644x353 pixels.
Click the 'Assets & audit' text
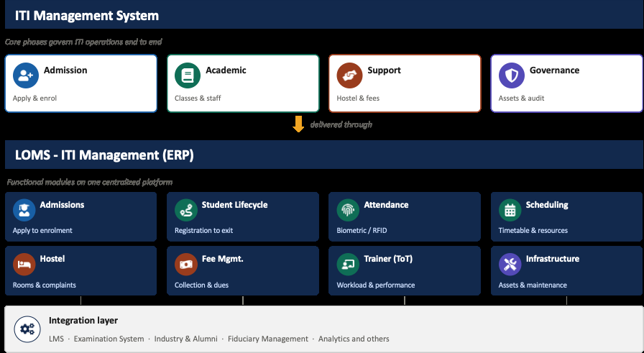point(521,98)
